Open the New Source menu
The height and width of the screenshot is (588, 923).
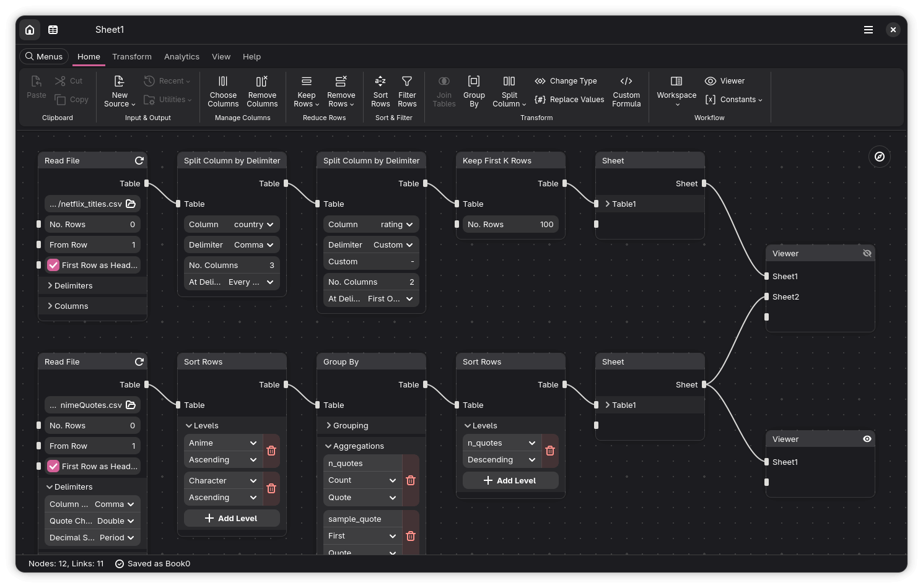120,91
